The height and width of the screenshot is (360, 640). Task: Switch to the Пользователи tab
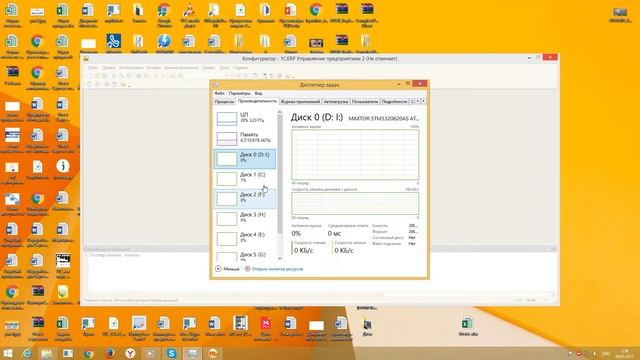(x=365, y=102)
